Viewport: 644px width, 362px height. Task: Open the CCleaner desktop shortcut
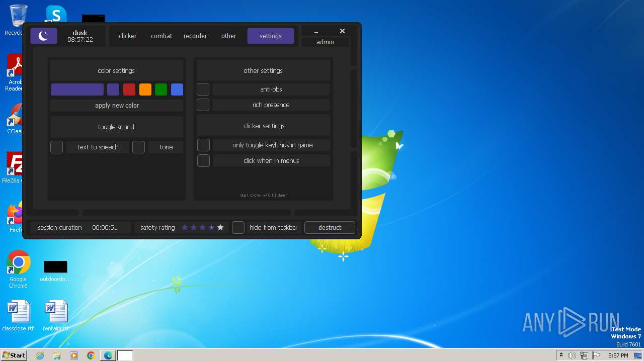click(15, 119)
